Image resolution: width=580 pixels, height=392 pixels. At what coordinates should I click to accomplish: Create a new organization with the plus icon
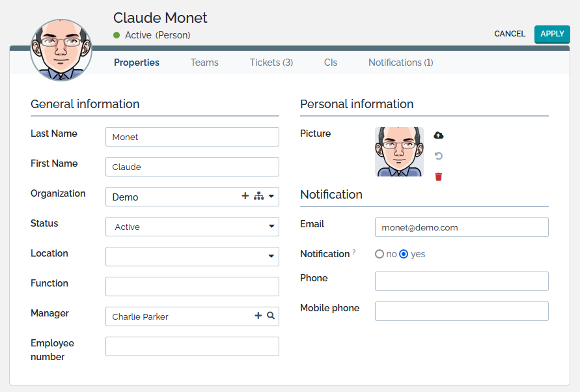tap(245, 195)
